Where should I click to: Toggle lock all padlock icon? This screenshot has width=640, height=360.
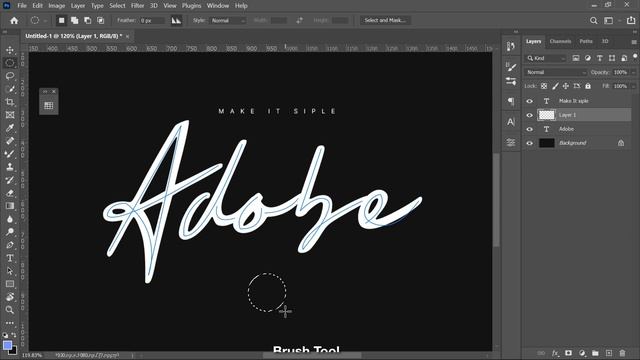(x=588, y=86)
